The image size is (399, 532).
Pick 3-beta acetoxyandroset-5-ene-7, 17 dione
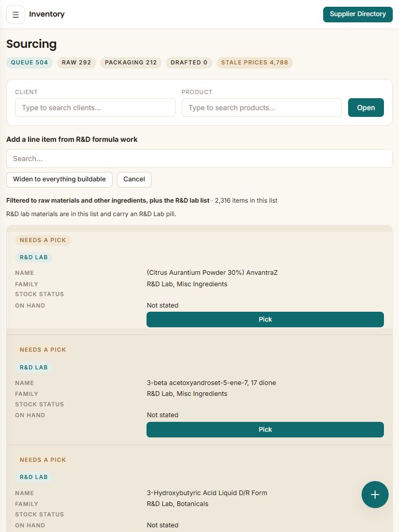265,430
